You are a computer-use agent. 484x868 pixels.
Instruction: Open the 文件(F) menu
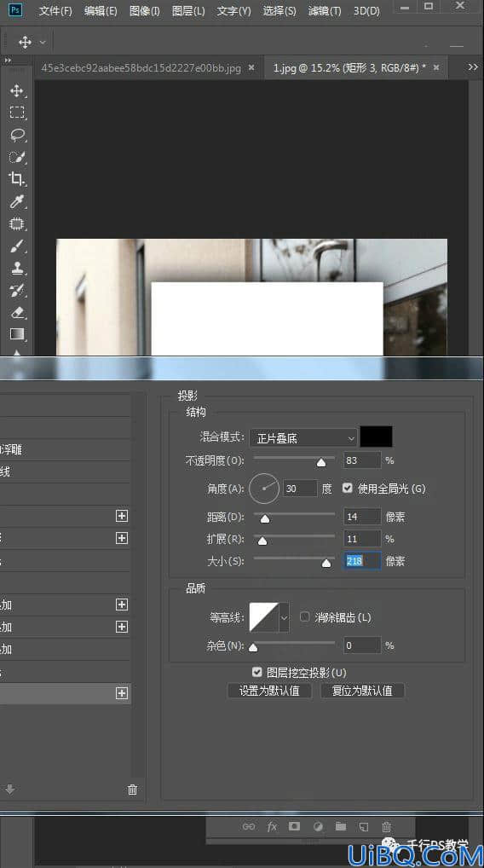(x=55, y=10)
